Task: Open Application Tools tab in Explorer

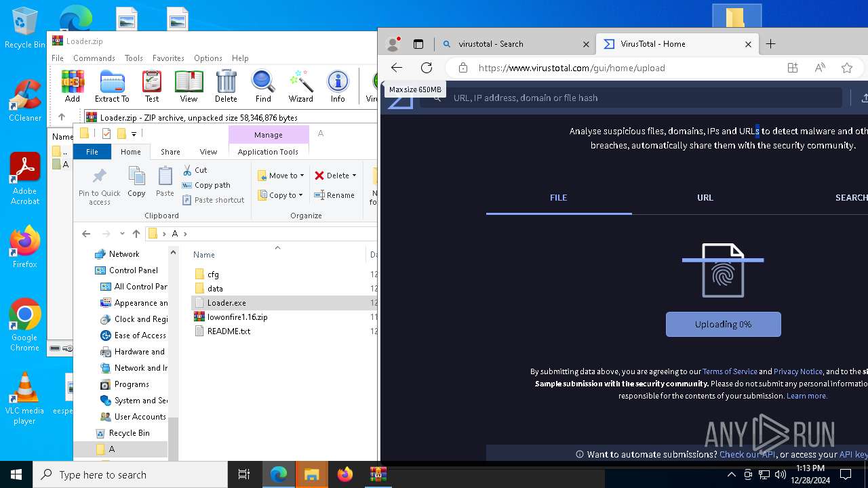Action: click(268, 152)
